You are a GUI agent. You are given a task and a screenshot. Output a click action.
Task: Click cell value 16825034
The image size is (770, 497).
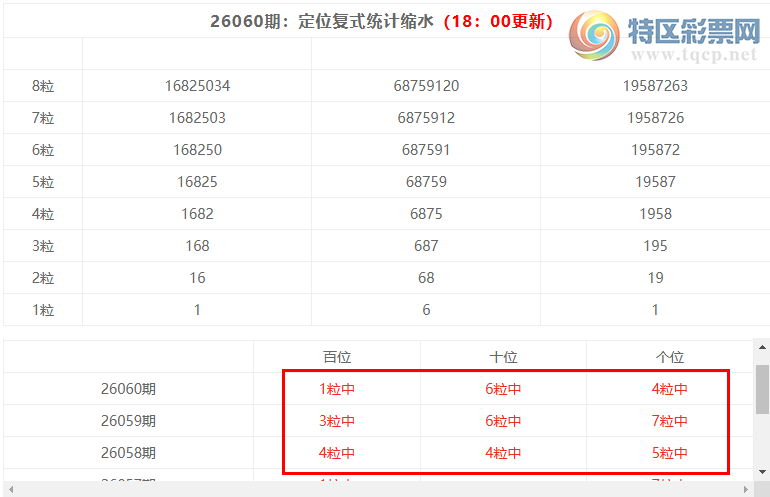click(x=197, y=86)
